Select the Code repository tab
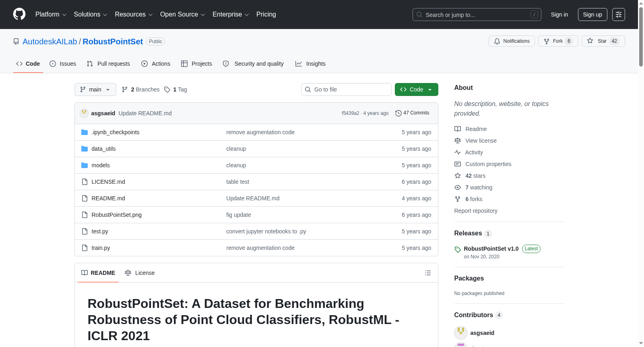 coord(28,64)
